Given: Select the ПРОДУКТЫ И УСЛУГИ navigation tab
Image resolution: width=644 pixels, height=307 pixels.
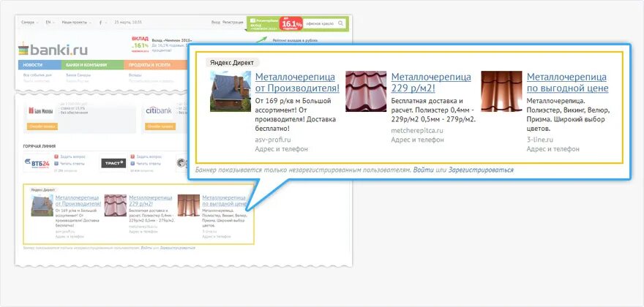Looking at the screenshot, I should click(155, 65).
